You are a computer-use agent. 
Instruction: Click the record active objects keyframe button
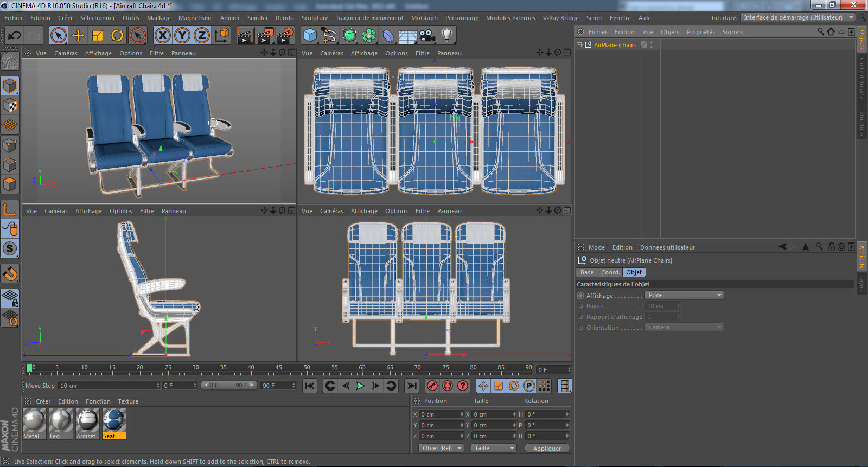pyautogui.click(x=432, y=386)
